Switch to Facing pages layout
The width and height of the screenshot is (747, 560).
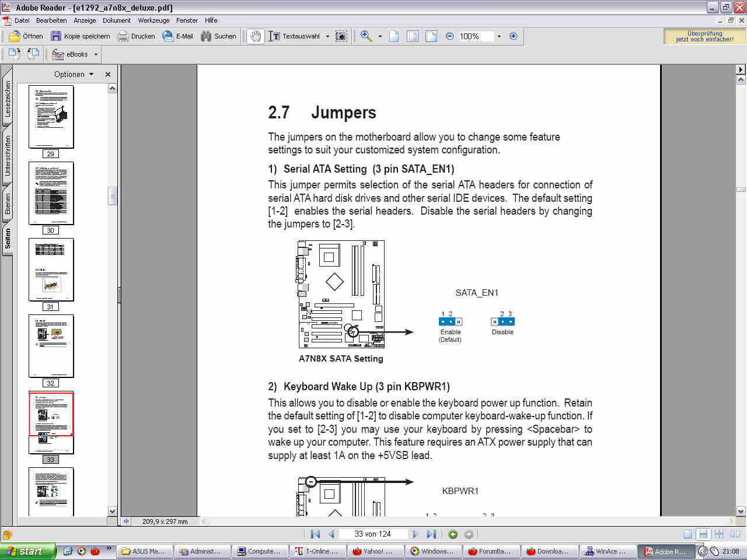tap(735, 534)
